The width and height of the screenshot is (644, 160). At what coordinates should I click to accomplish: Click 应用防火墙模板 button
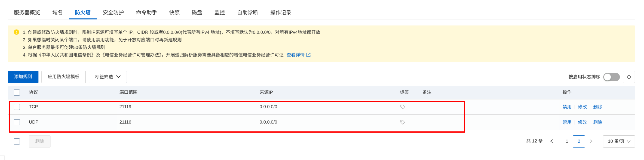click(64, 77)
